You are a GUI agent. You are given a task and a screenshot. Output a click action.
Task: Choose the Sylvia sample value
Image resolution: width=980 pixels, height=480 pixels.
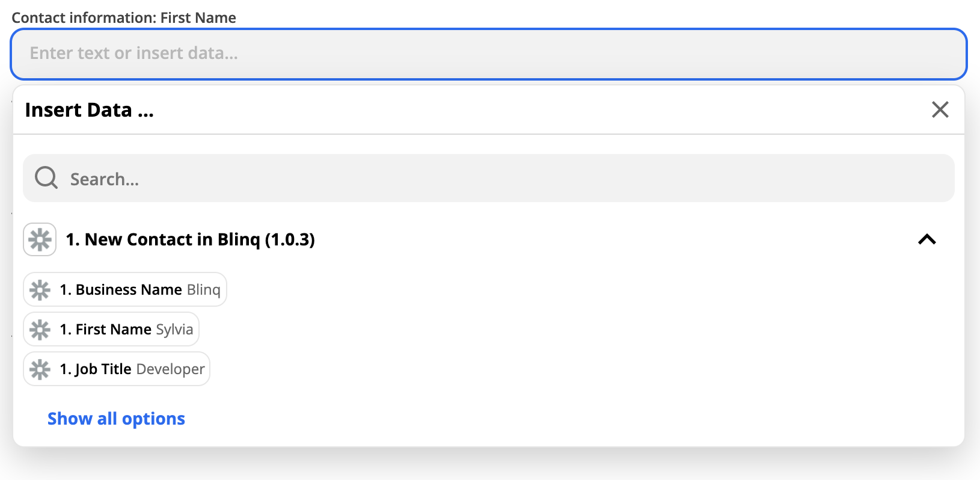(x=174, y=330)
